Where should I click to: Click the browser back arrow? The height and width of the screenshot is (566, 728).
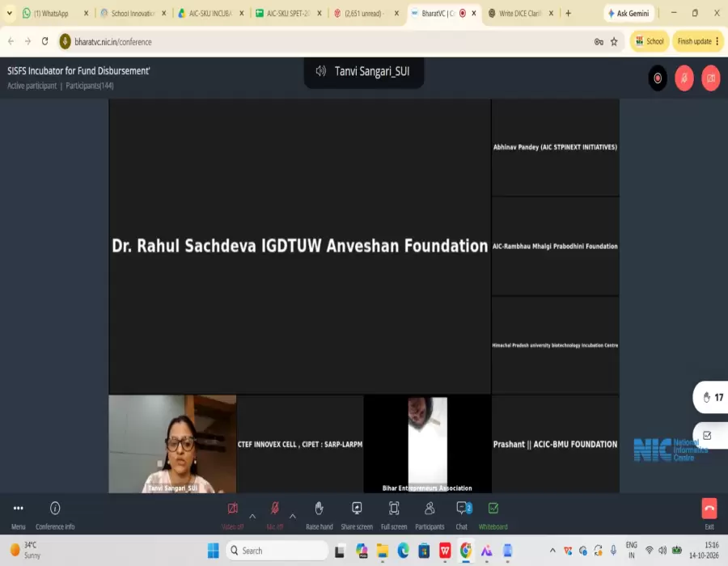coord(11,41)
